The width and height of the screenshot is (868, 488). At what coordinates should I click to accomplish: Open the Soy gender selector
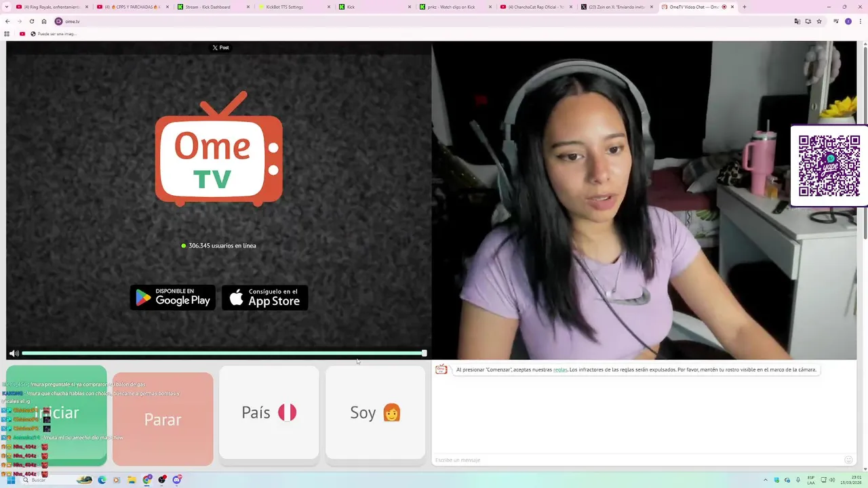[x=376, y=413]
